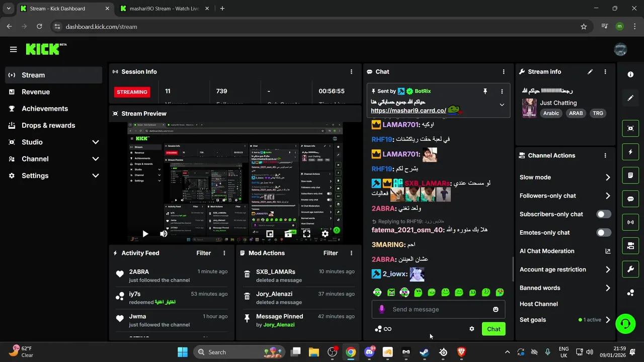Open the hamburger menu beside the Kick logo
This screenshot has height=362, width=644.
click(13, 49)
